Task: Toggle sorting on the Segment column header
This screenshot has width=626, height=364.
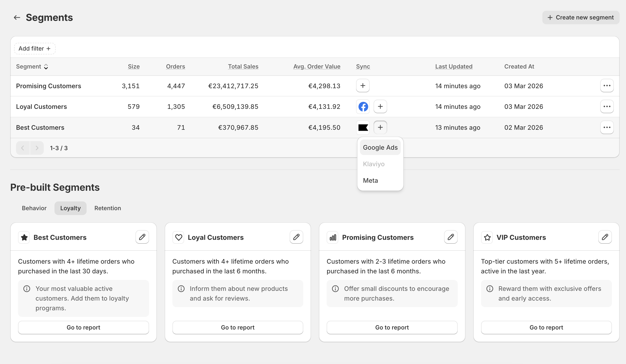Action: [x=32, y=66]
